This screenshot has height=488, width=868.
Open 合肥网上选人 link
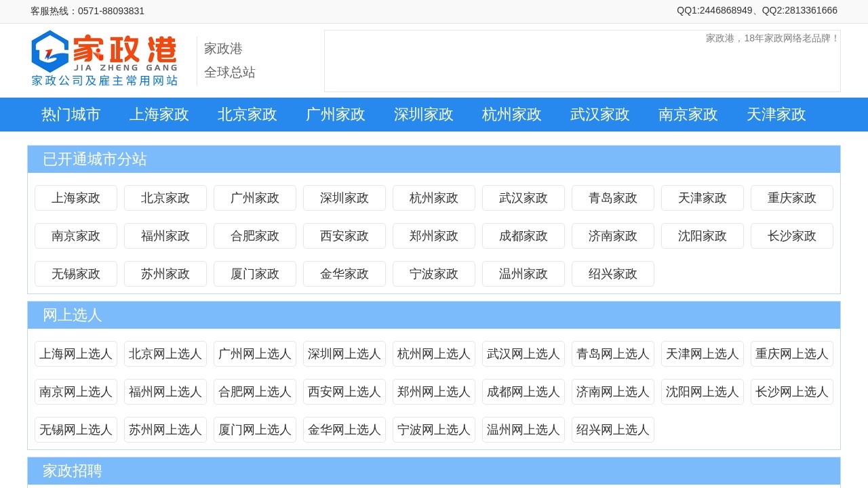(255, 392)
